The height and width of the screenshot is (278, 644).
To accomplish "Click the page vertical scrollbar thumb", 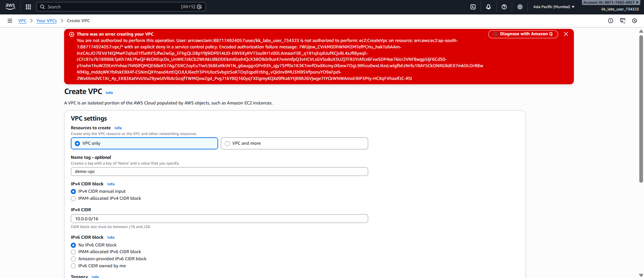I will pos(641,109).
